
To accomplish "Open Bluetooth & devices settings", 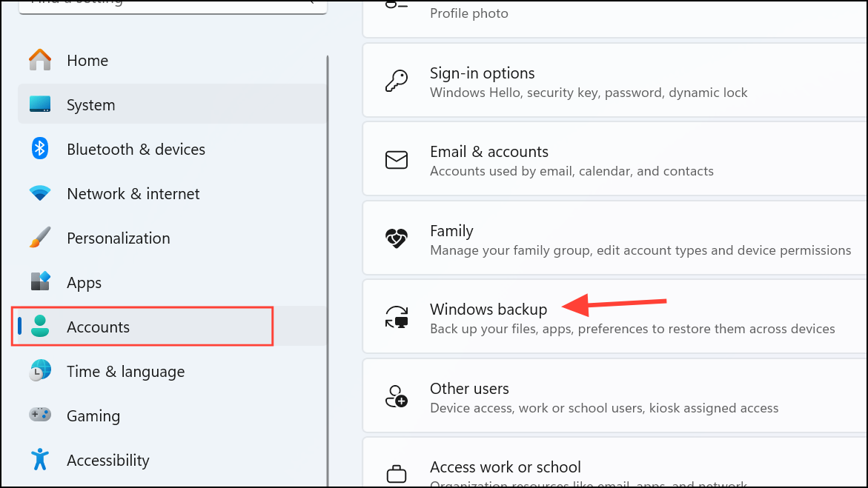I will click(x=136, y=150).
